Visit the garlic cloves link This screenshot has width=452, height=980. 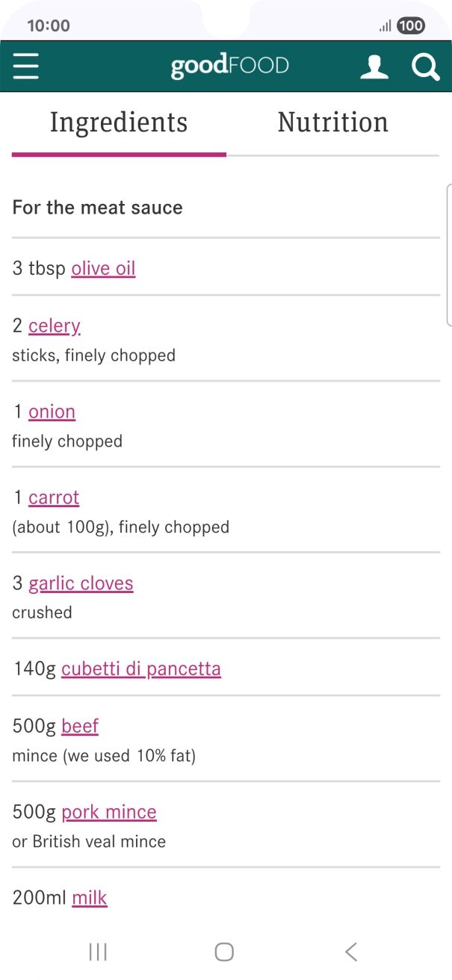click(81, 583)
